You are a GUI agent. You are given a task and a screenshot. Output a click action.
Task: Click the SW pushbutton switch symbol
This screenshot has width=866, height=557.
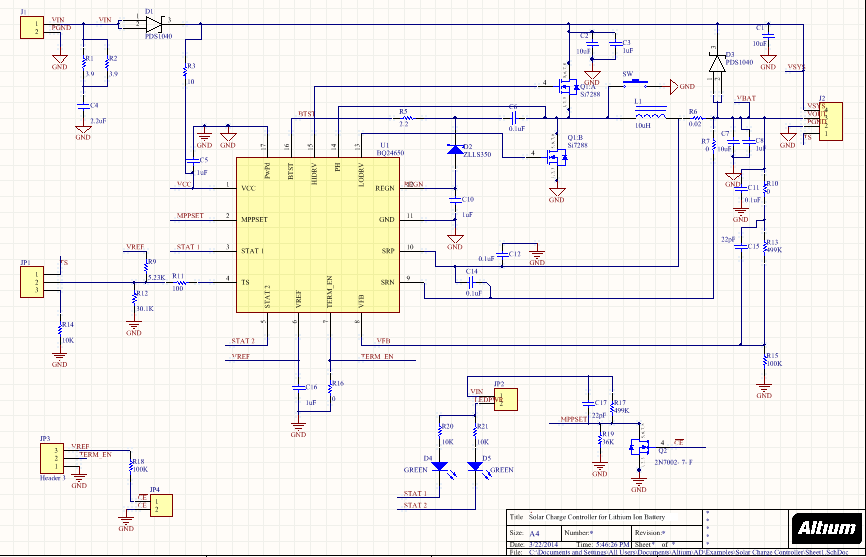[x=636, y=84]
